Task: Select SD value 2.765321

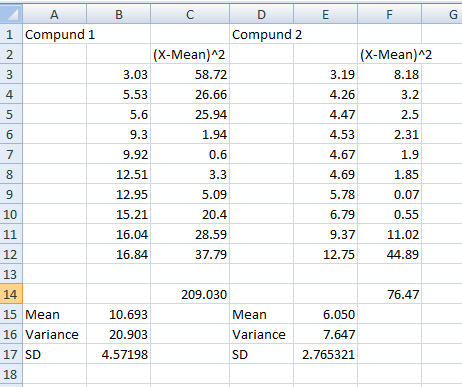Action: click(326, 354)
